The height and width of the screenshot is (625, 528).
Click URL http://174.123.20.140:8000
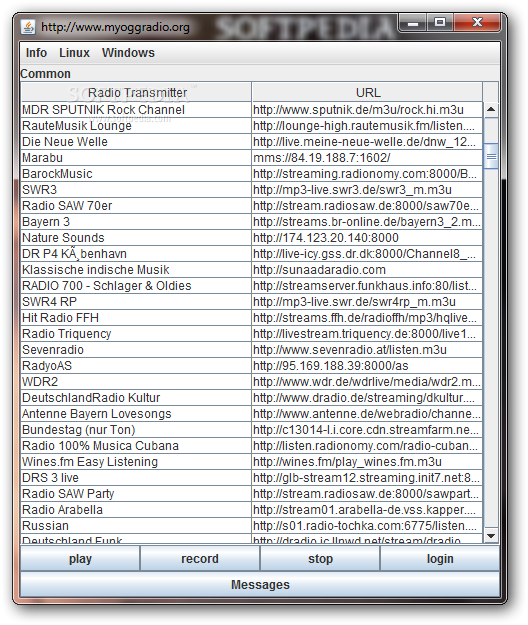(367, 238)
